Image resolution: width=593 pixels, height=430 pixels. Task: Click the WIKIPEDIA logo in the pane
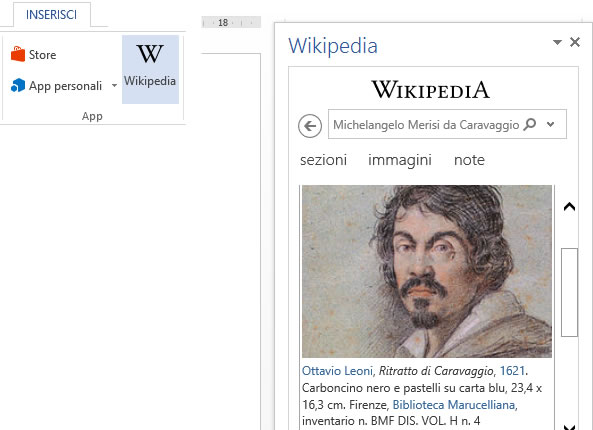[430, 90]
